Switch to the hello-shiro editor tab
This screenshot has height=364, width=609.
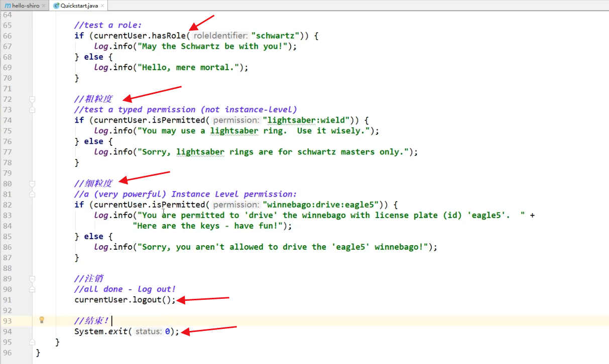click(x=25, y=6)
